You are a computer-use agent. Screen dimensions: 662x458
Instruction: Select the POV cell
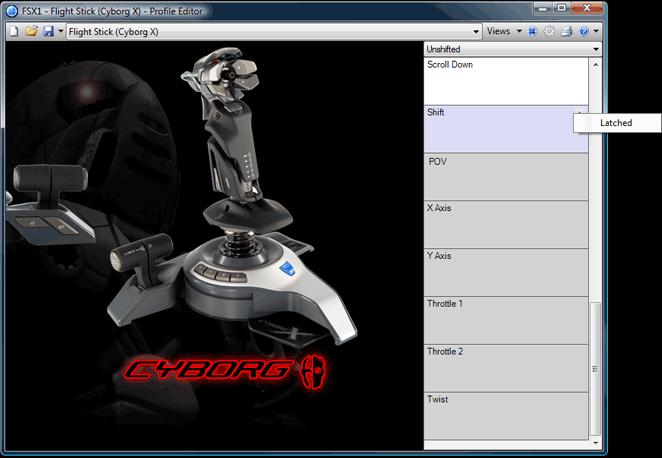(x=506, y=177)
